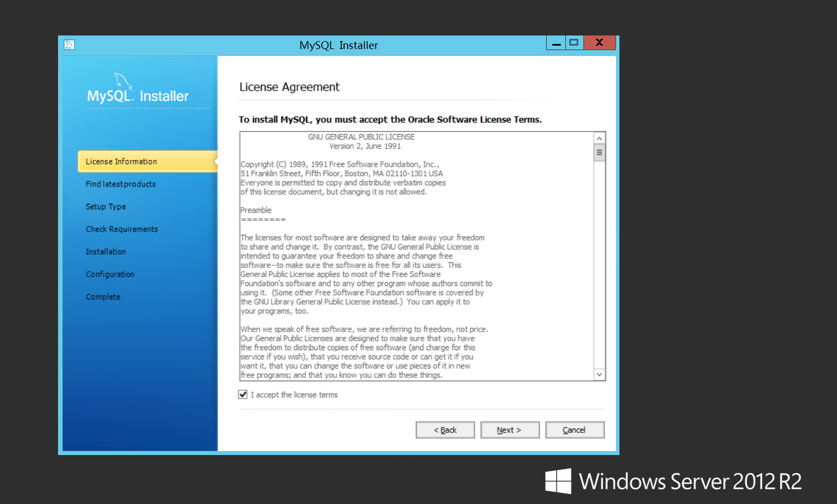Cancel the MySQL installation
This screenshot has height=504, width=837.
pos(575,430)
